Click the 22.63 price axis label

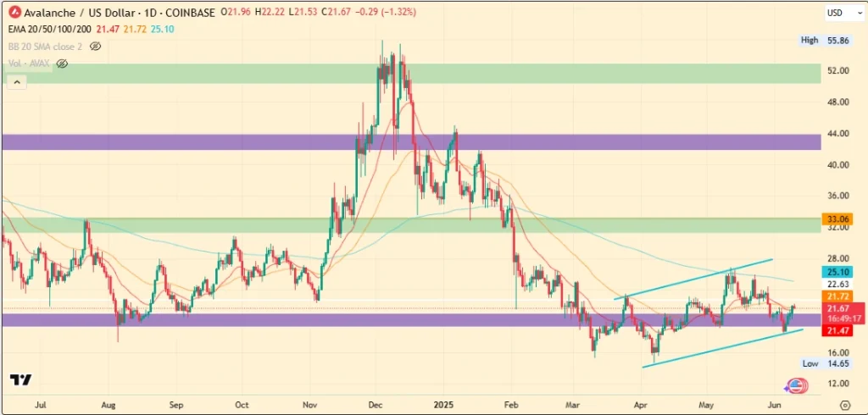click(838, 285)
